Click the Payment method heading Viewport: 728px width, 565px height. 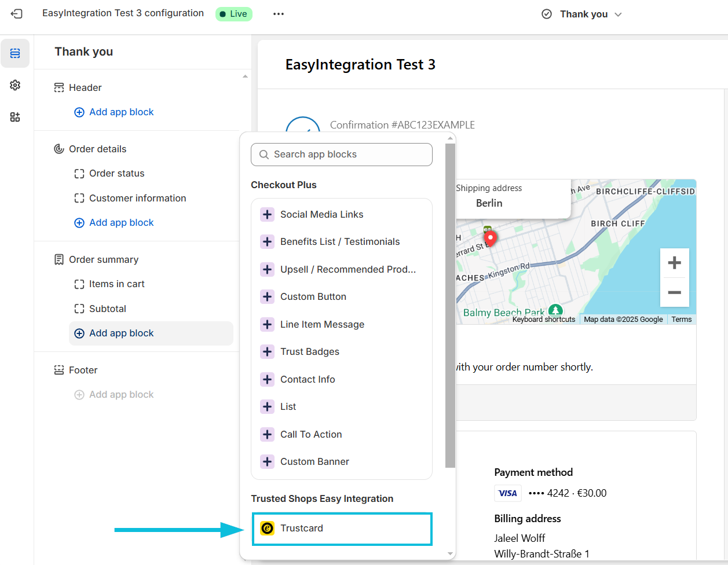pyautogui.click(x=533, y=472)
